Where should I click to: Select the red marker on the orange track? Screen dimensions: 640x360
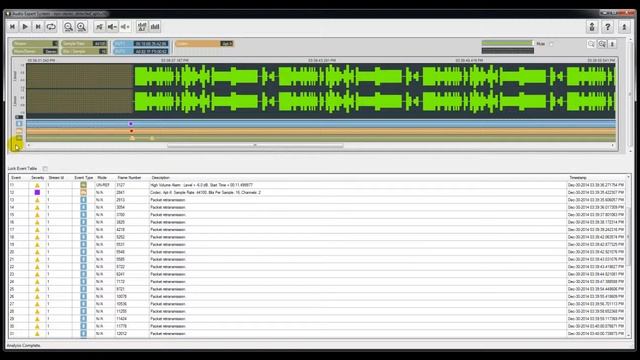pos(131,131)
